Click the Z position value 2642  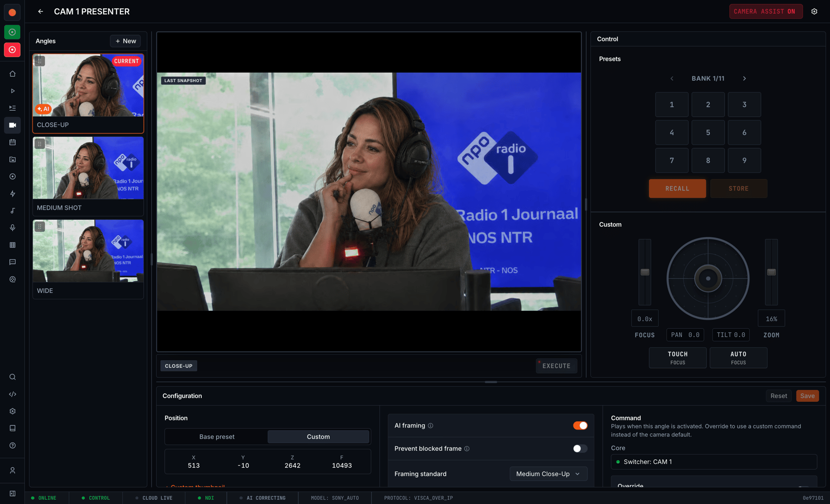tap(292, 465)
